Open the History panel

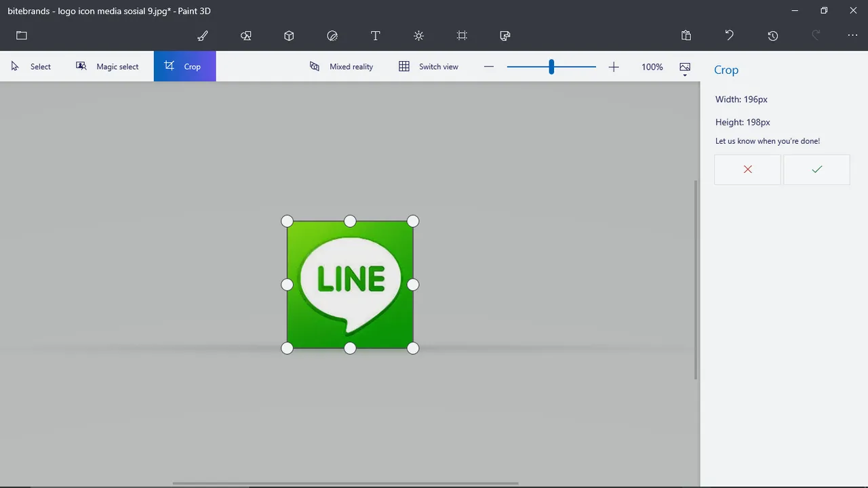coord(773,35)
